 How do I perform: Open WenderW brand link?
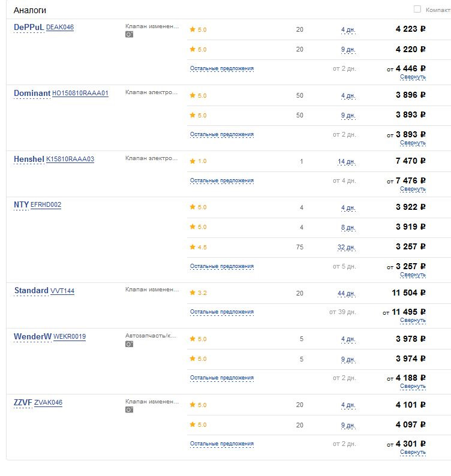(x=32, y=337)
